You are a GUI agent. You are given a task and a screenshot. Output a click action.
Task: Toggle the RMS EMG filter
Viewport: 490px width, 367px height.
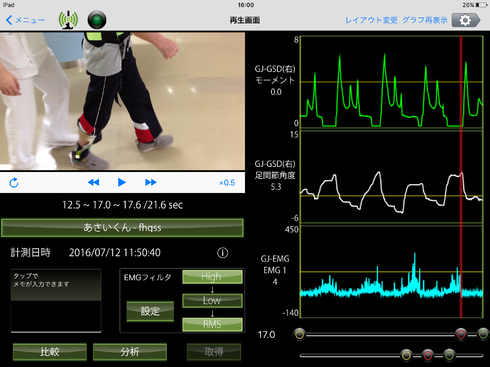pos(212,324)
